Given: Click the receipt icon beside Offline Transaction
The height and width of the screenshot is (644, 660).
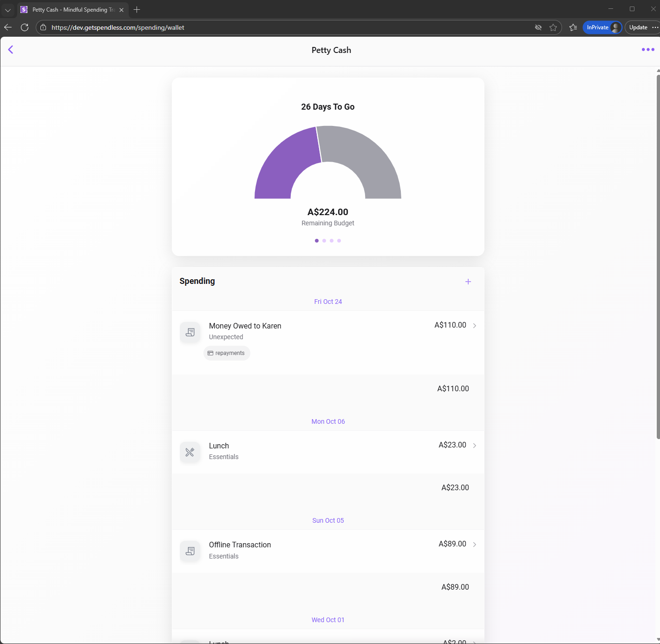Looking at the screenshot, I should (x=190, y=551).
